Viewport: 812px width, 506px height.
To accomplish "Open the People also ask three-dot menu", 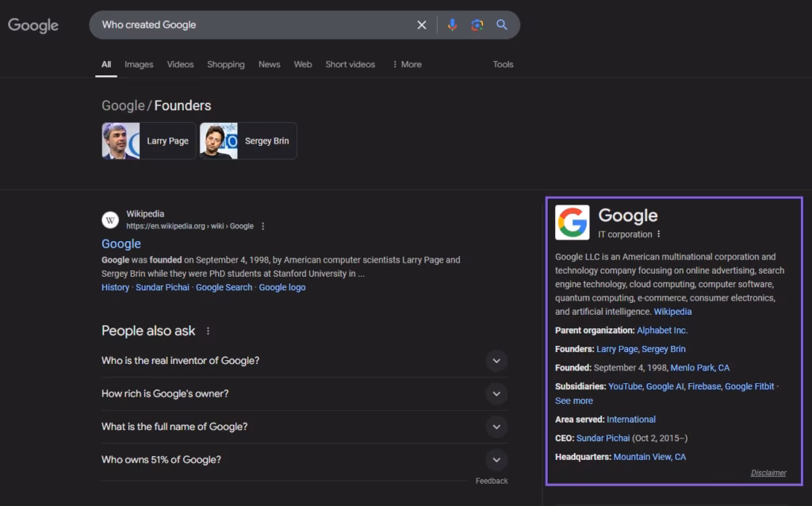I will [207, 331].
